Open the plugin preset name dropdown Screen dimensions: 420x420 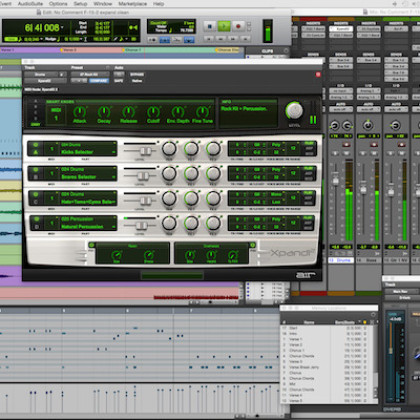(x=89, y=74)
